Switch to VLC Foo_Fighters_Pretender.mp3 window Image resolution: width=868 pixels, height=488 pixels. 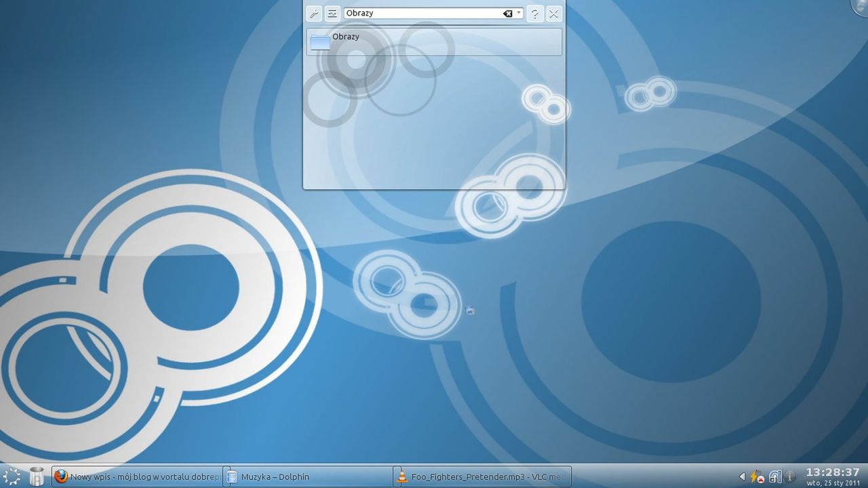tap(482, 476)
